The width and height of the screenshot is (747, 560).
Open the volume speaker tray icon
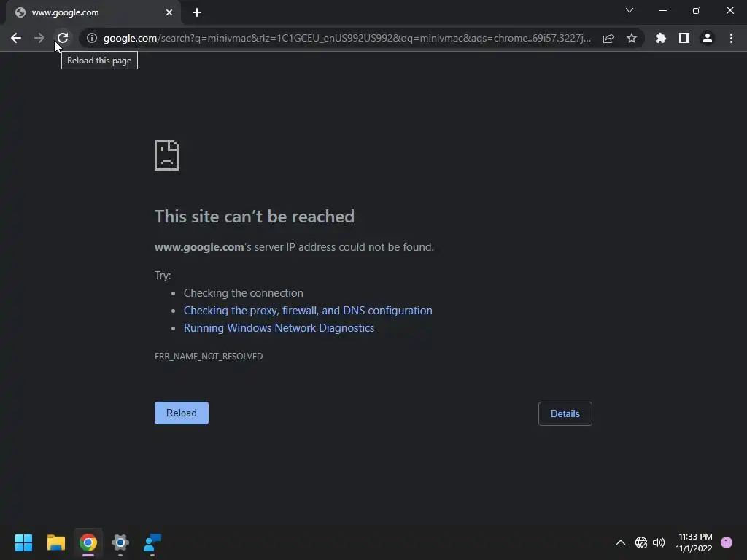pyautogui.click(x=659, y=542)
